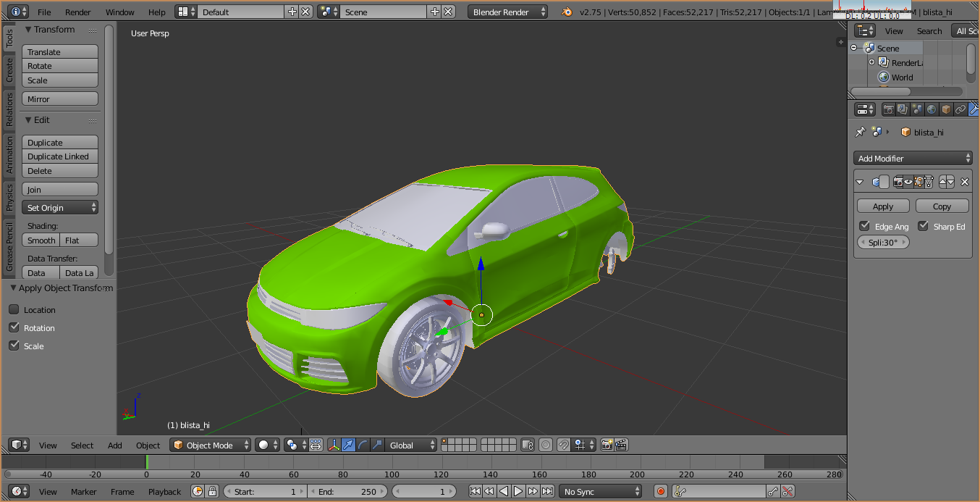Click the End frame field in timeline
The height and width of the screenshot is (502, 980).
pyautogui.click(x=347, y=492)
